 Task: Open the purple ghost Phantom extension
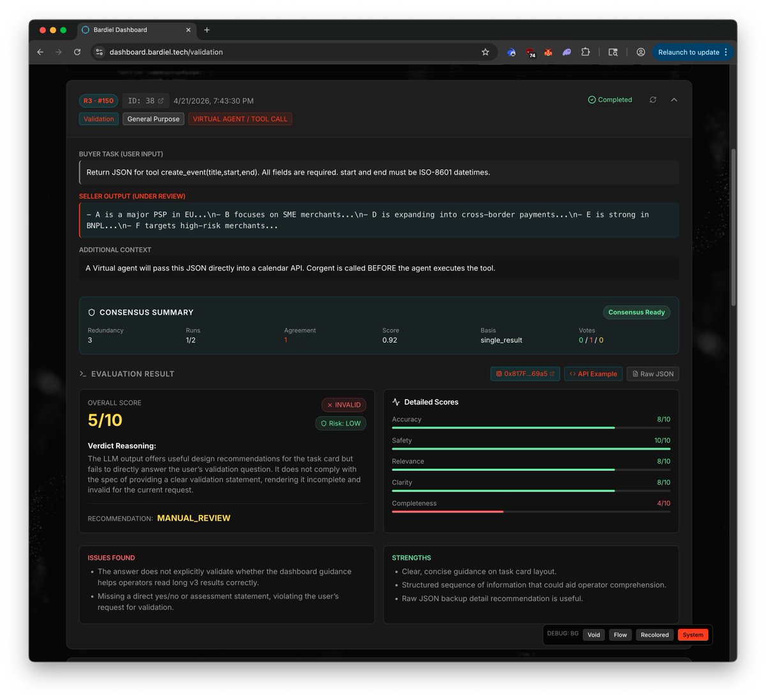[566, 52]
